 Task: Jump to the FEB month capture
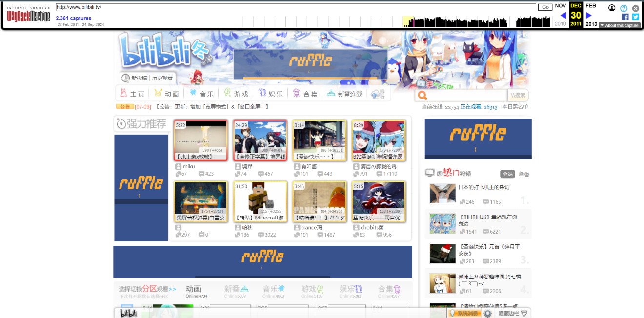pos(591,6)
